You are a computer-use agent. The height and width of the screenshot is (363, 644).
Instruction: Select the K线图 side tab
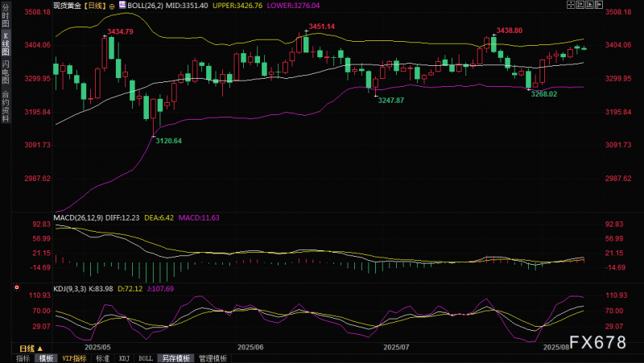(6, 43)
